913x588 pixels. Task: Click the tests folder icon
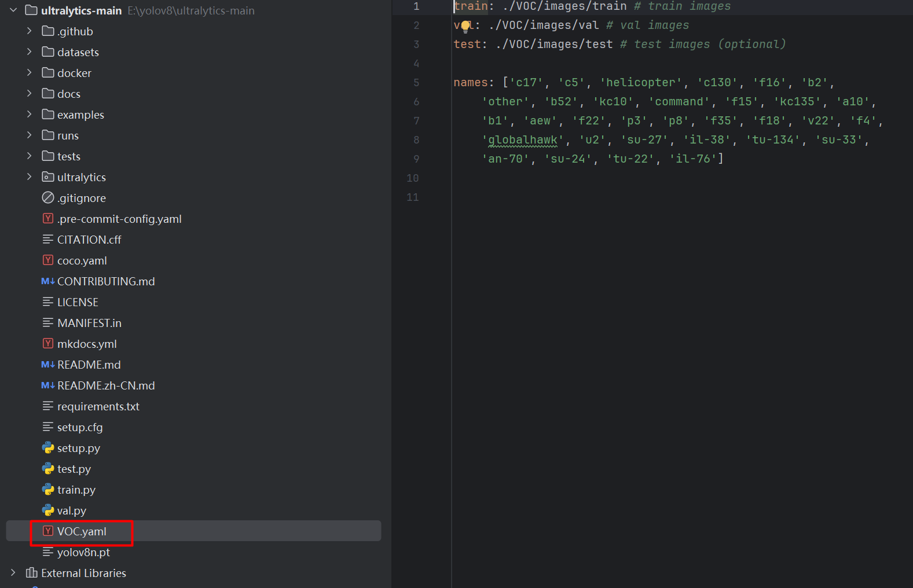coord(48,156)
